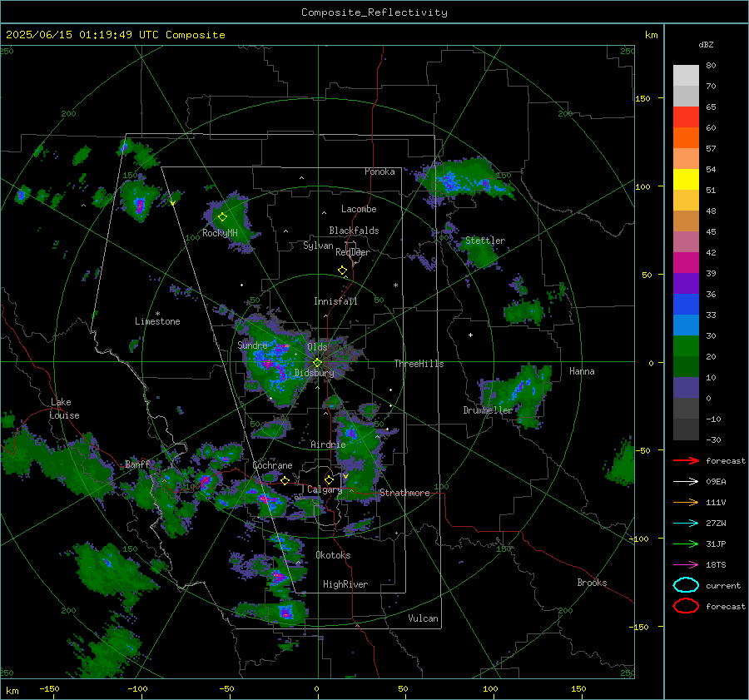This screenshot has width=749, height=700.
Task: Click the Okotoks city label
Action: pyautogui.click(x=333, y=555)
